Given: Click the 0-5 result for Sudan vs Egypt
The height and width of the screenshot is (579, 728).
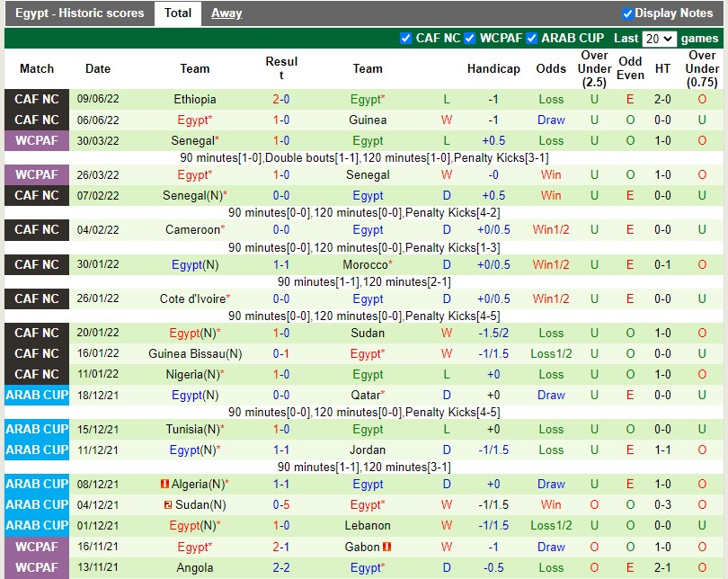Looking at the screenshot, I should (x=281, y=504).
